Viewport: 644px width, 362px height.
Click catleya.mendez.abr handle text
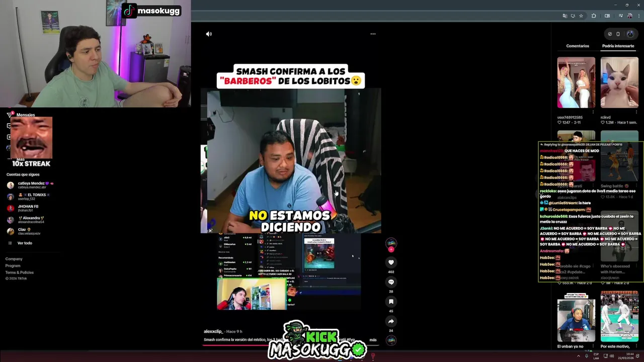(32, 187)
